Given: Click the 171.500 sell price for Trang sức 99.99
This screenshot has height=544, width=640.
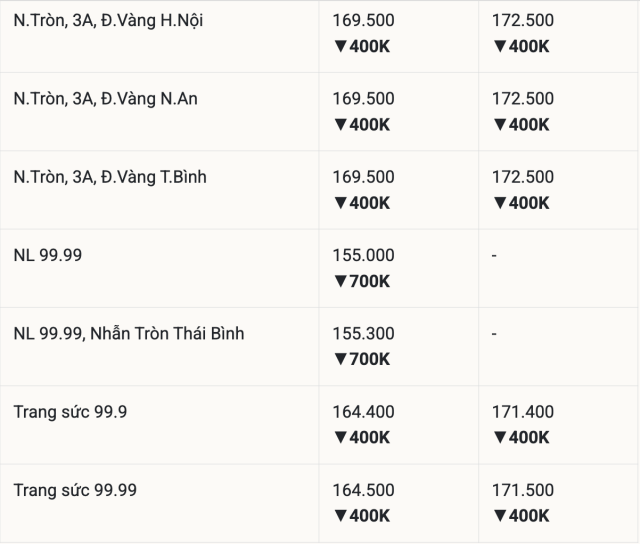Looking at the screenshot, I should coord(523,490).
